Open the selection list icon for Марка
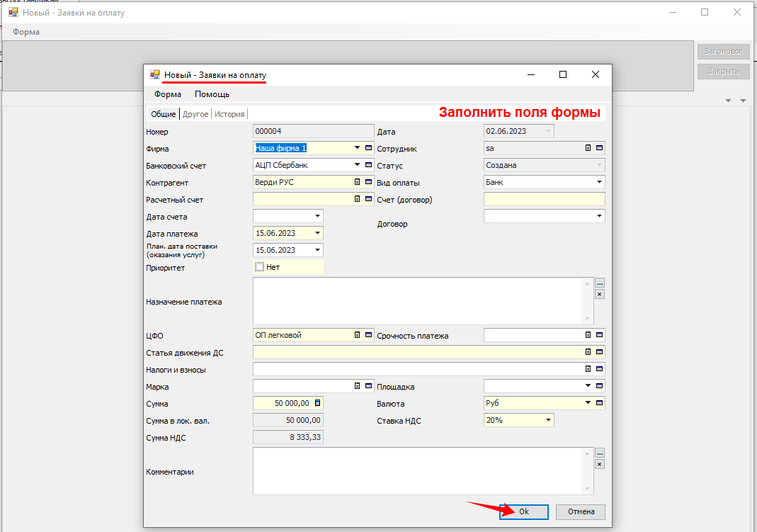 click(358, 386)
